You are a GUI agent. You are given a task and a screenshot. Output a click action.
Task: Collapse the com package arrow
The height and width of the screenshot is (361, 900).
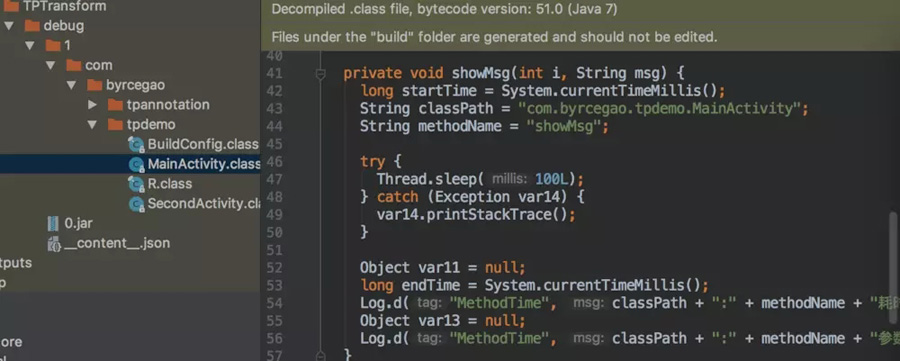51,65
